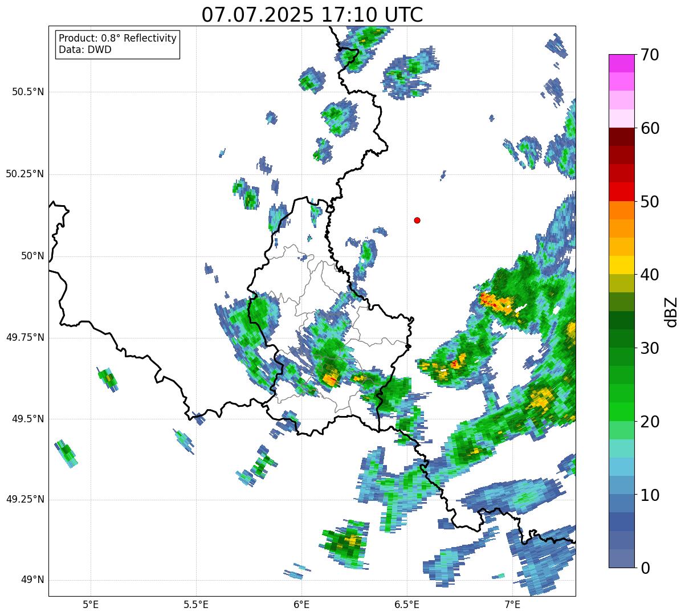The height and width of the screenshot is (616, 685).
Task: Click the 49°N latitude label
Action: 32,580
